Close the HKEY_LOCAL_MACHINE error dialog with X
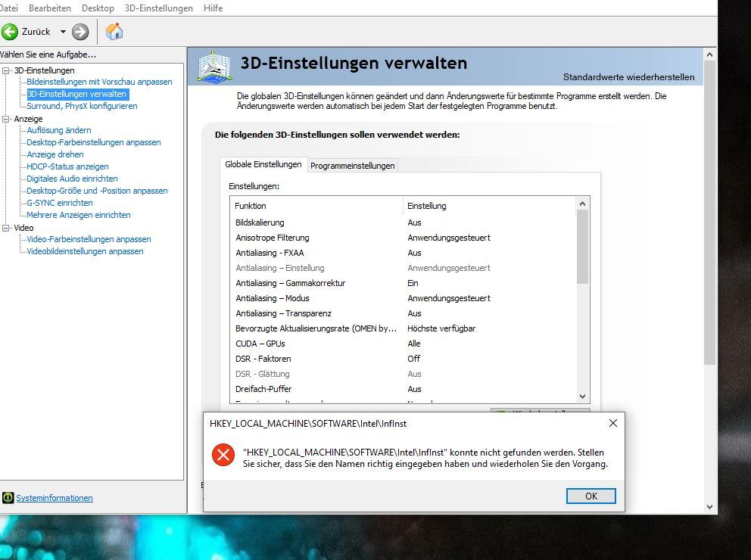Image resolution: width=751 pixels, height=560 pixels. (613, 423)
